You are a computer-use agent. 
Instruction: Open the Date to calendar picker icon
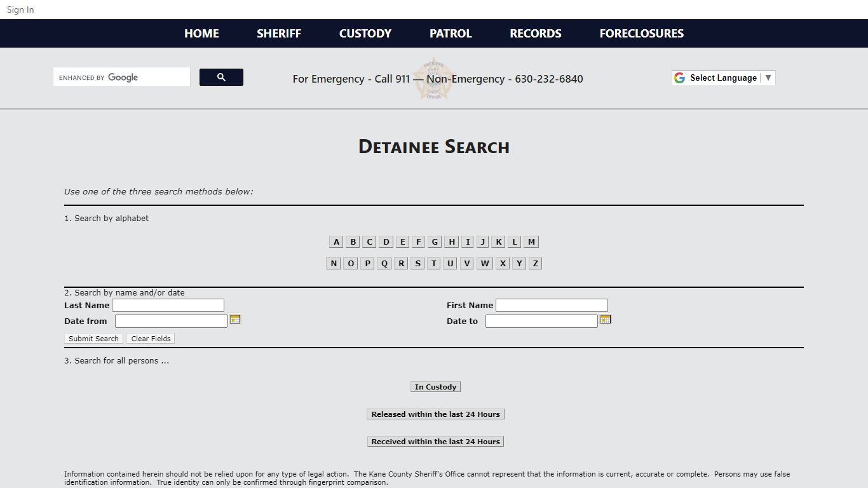point(606,319)
